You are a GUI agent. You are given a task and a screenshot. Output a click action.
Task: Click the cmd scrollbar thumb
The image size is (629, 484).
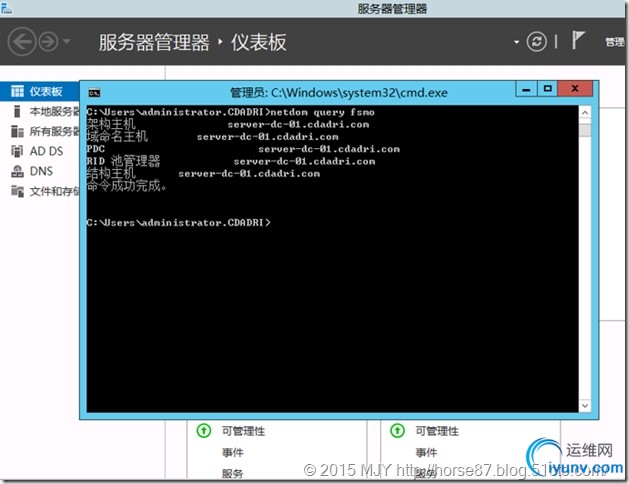[585, 130]
